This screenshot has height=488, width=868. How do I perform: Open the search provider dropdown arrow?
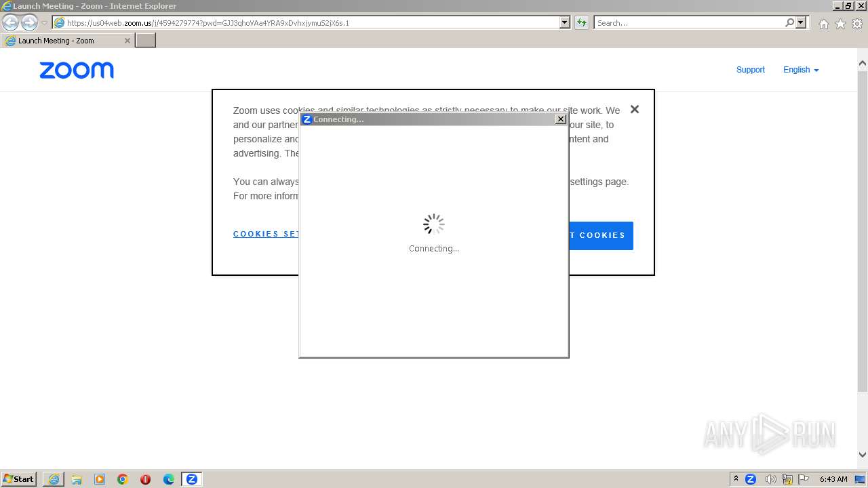pos(801,23)
